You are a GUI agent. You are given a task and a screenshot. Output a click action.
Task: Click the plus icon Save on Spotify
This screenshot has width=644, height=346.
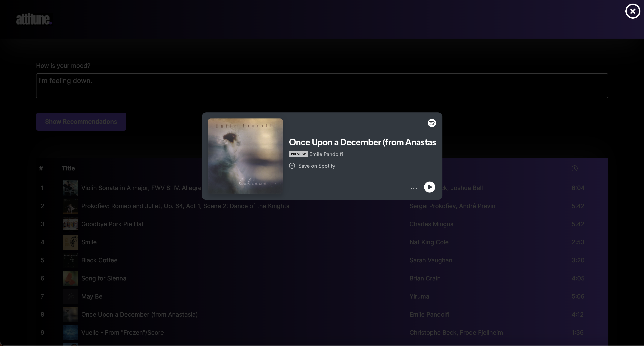point(292,166)
